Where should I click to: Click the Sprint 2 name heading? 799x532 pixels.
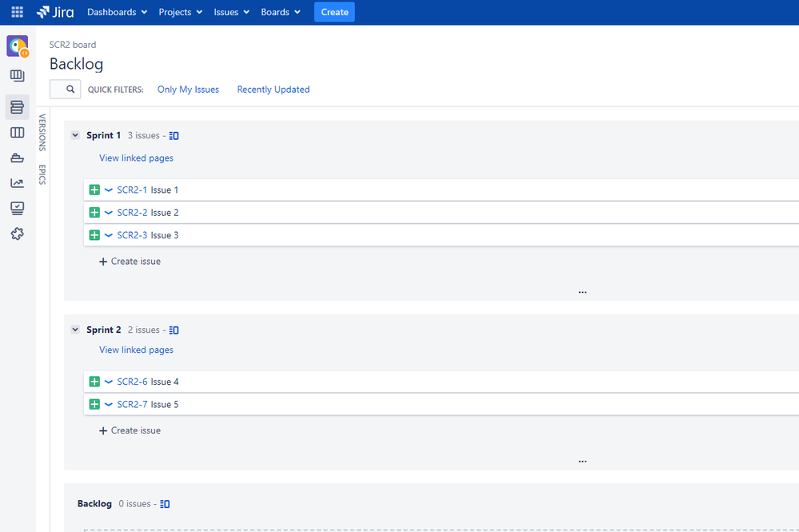tap(103, 330)
